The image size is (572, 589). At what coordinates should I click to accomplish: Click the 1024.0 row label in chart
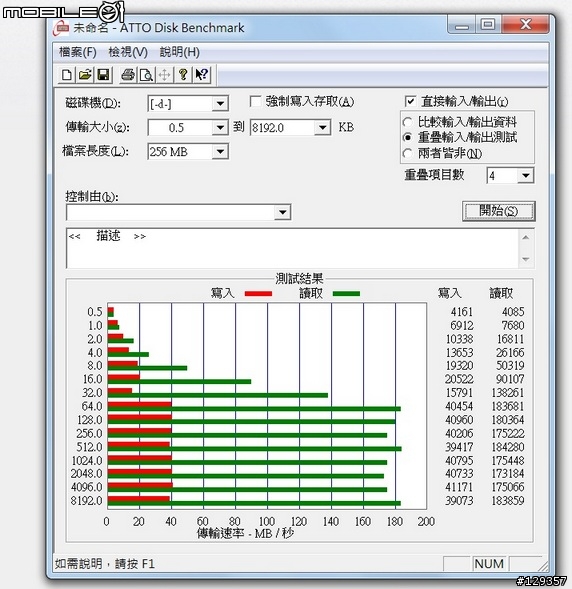(x=86, y=461)
